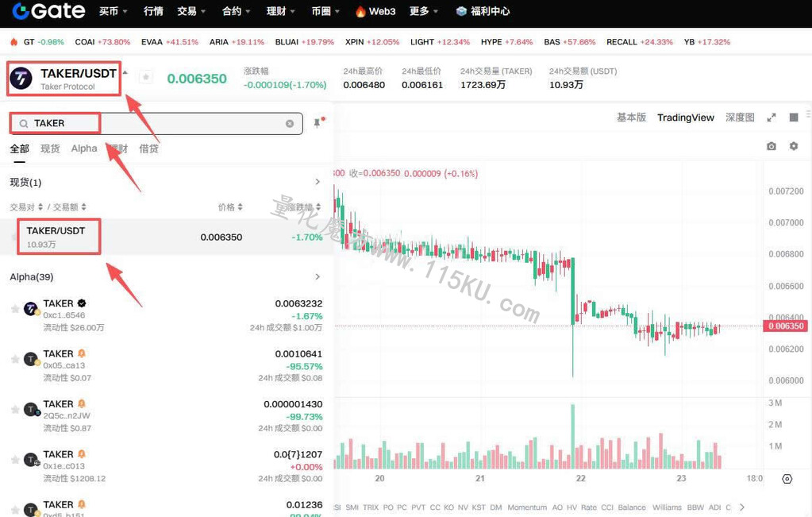
Task: Select EVAA in the ticker bar
Action: (x=170, y=42)
